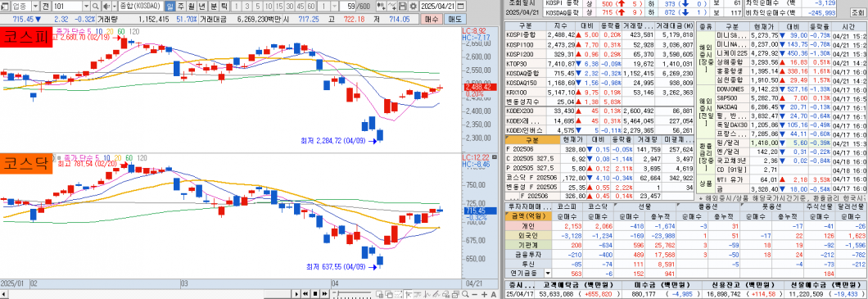Select the 원/달러 exchange rate row
This screenshot has height=299, width=868.
(x=790, y=143)
